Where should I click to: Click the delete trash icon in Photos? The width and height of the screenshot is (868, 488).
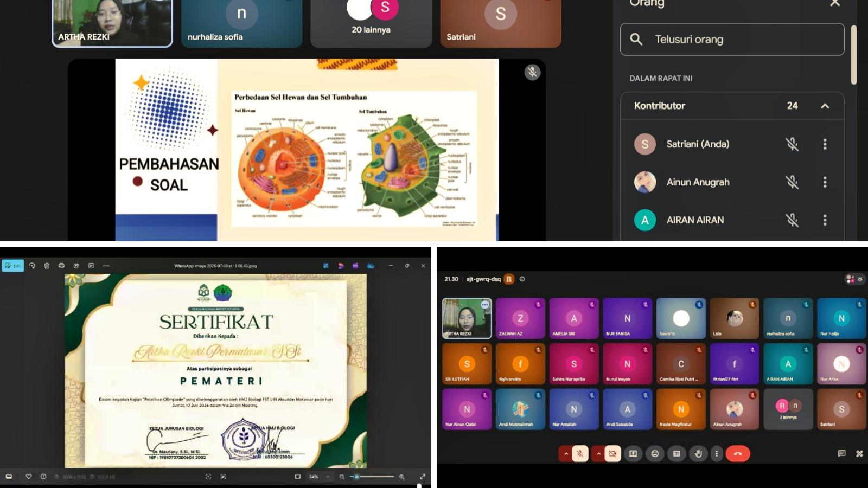click(x=47, y=266)
